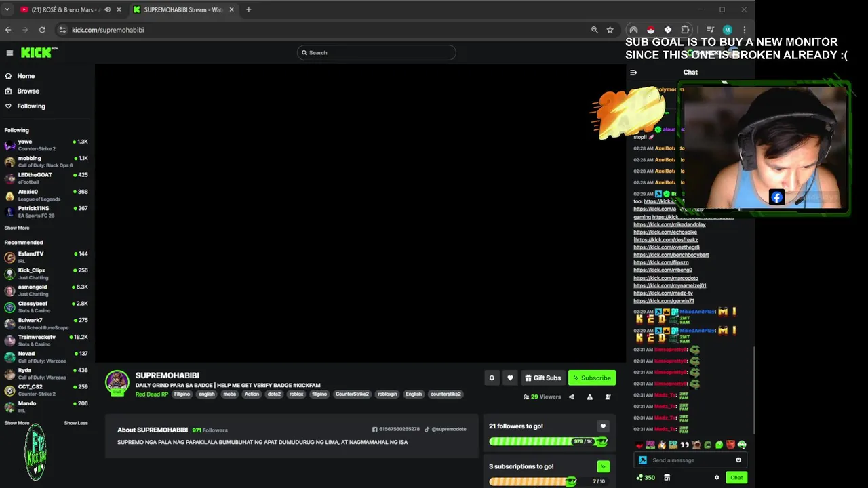Open the channel points shop icon
868x488 pixels.
[x=667, y=478]
